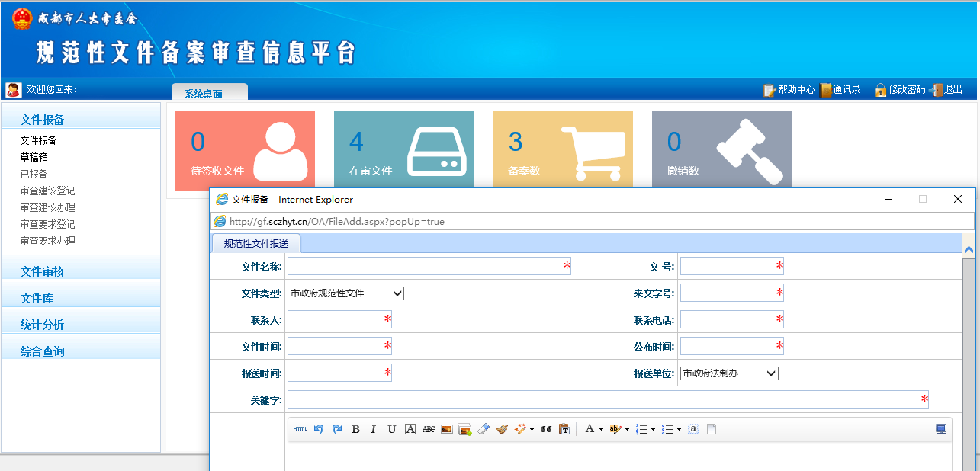This screenshot has width=980, height=471.
Task: Expand the 报送单位 dropdown
Action: pyautogui.click(x=728, y=373)
